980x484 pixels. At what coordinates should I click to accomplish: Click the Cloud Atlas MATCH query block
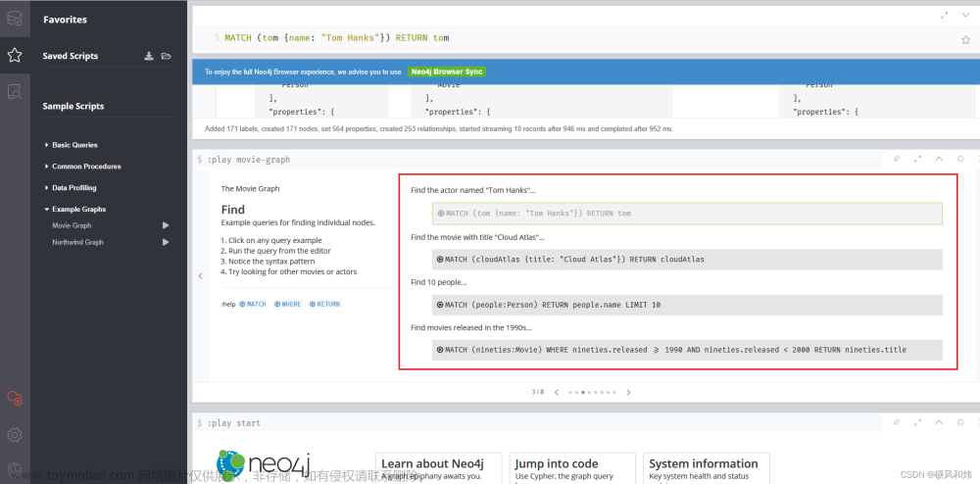[x=687, y=260]
